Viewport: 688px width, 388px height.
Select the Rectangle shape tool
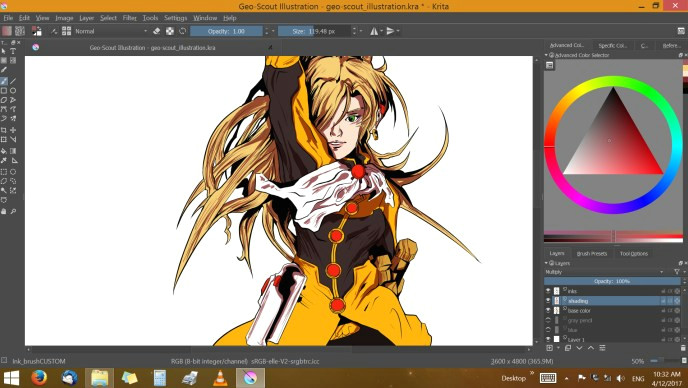point(4,90)
